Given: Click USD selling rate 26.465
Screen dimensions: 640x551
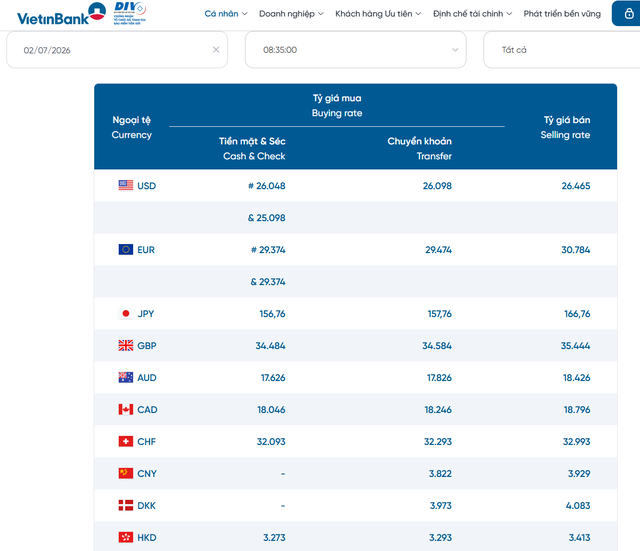Looking at the screenshot, I should [576, 186].
